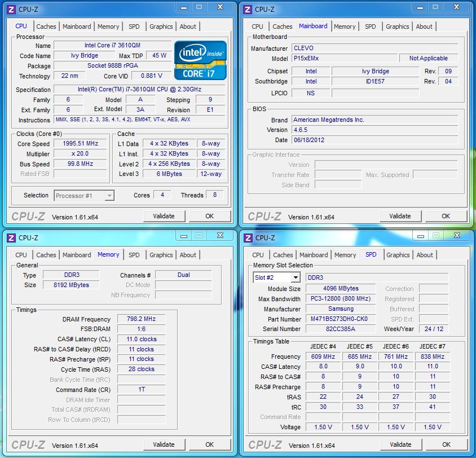The image size is (476, 458).
Task: Click OK in the Memory window
Action: coord(209,444)
